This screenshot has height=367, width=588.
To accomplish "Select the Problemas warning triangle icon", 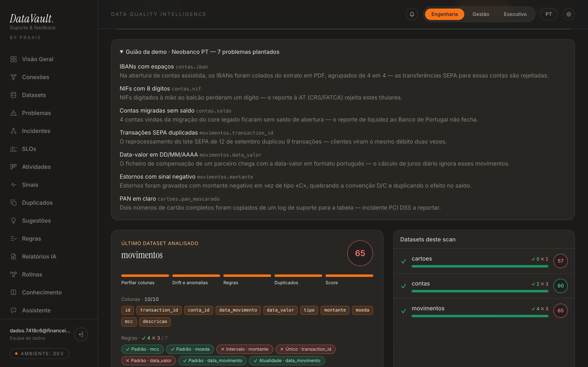I will tap(13, 113).
